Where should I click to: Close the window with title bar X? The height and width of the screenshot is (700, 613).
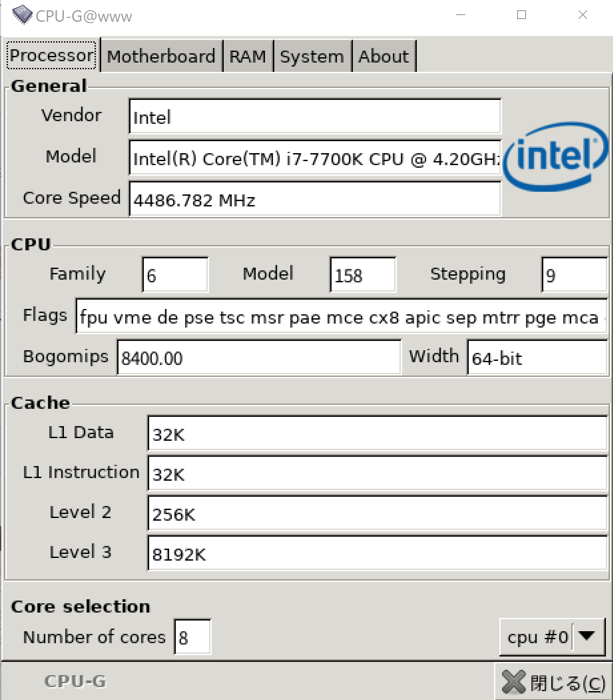583,15
